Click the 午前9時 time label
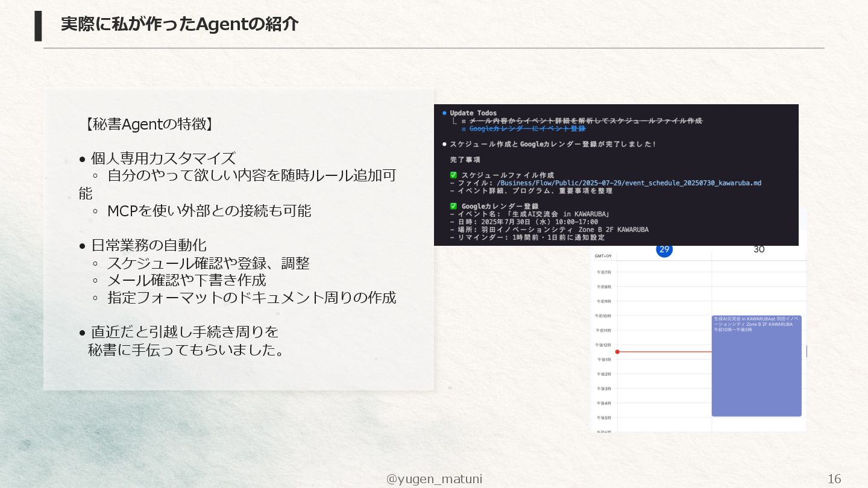Image resolution: width=868 pixels, height=488 pixels. 604,301
